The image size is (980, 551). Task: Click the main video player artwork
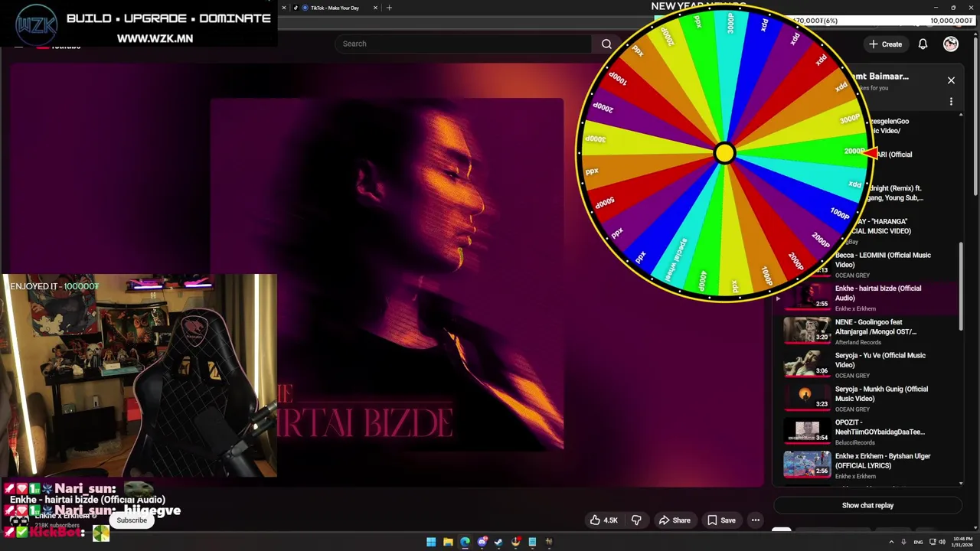click(x=387, y=274)
